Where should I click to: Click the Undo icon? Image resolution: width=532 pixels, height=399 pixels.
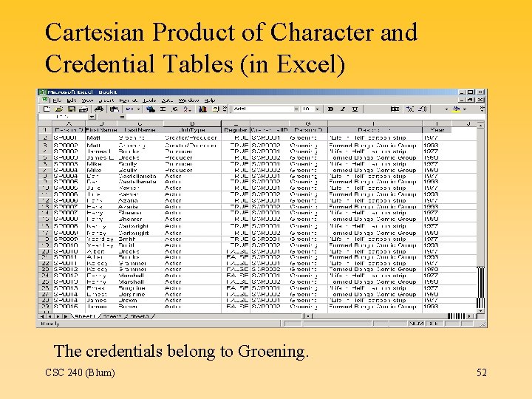pos(129,109)
